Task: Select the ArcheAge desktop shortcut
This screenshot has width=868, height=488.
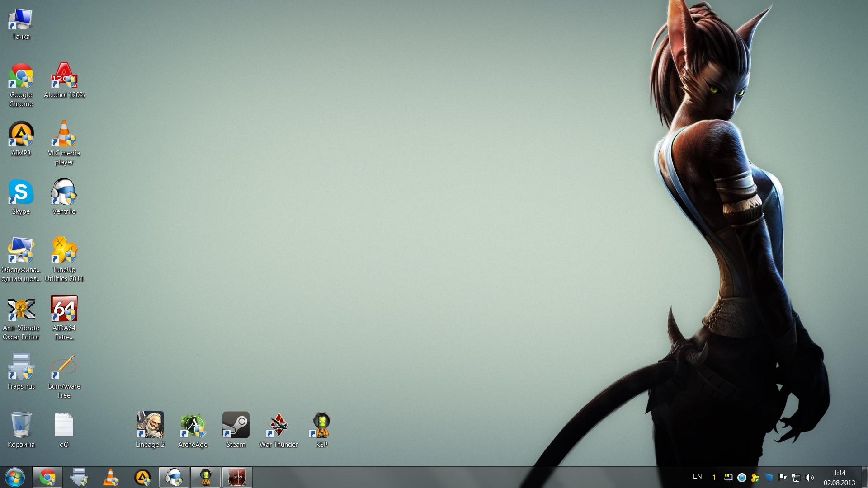Action: click(x=193, y=430)
